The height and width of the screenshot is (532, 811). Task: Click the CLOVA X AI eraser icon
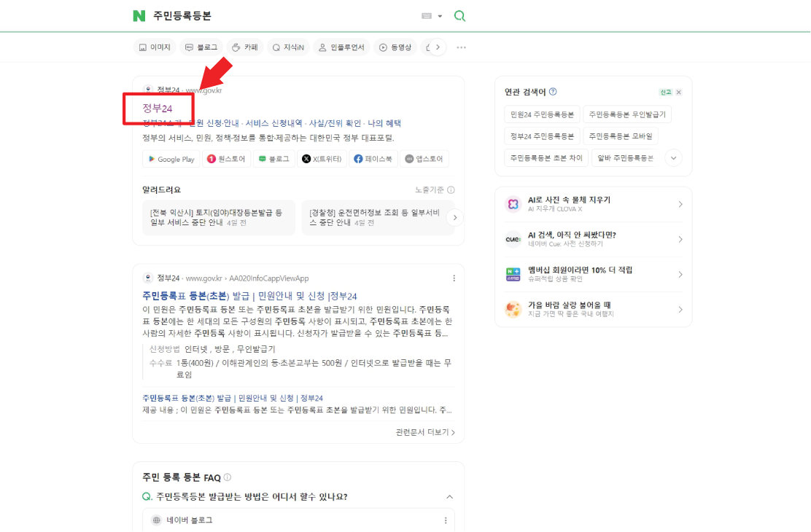[513, 204]
